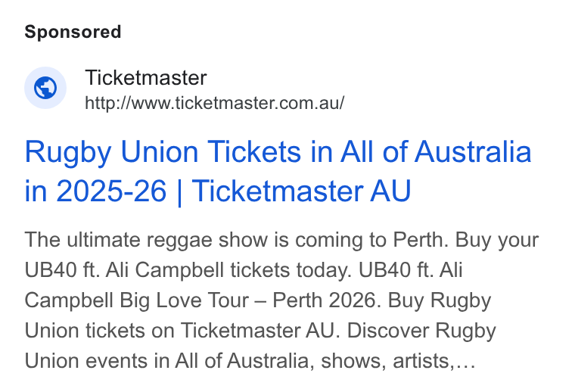The height and width of the screenshot is (392, 575).
Task: Click 'Buy your' at the first description line's end
Action: coord(497,241)
